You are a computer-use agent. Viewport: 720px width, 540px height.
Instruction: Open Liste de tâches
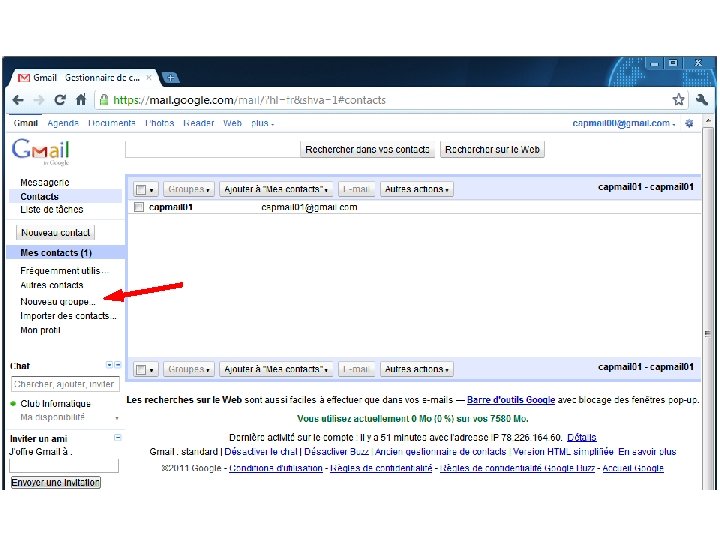pyautogui.click(x=51, y=209)
